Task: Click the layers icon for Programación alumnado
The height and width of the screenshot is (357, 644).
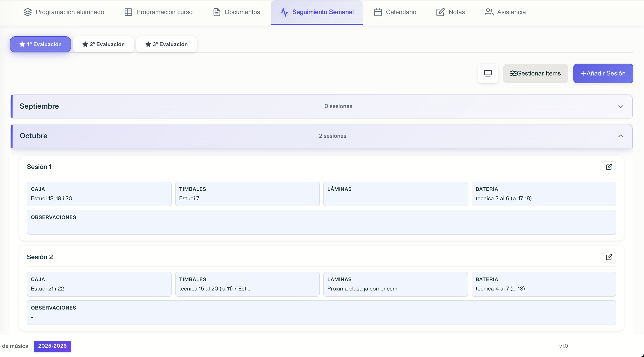Action: 28,12
